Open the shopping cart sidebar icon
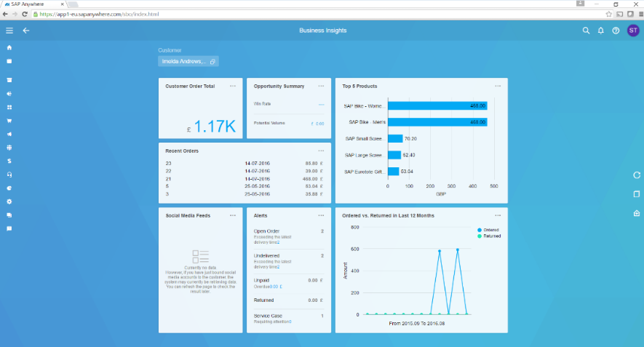Image resolution: width=644 pixels, height=347 pixels. click(x=9, y=121)
